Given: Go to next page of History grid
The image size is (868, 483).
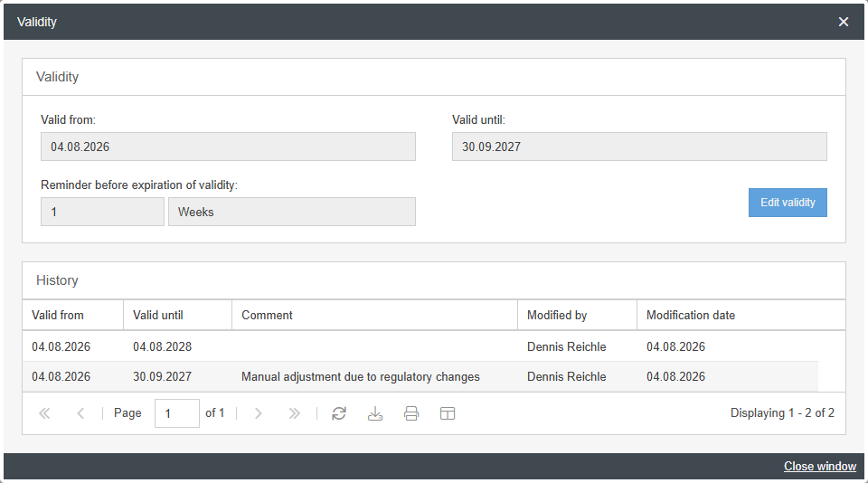Looking at the screenshot, I should [258, 413].
